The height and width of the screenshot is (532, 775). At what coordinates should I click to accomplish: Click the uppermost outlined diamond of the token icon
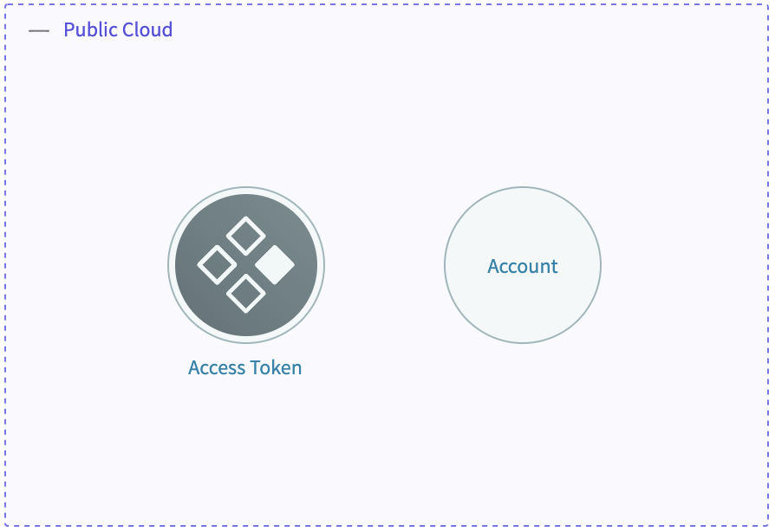246,237
